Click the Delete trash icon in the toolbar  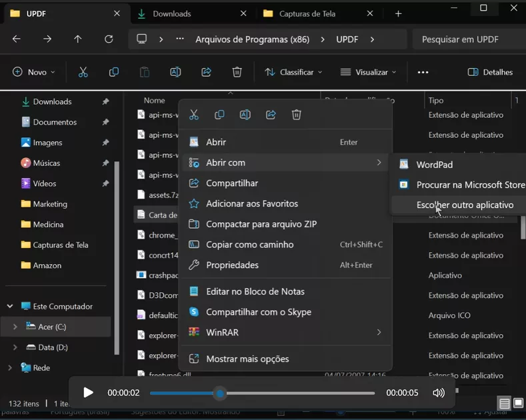[x=237, y=72]
